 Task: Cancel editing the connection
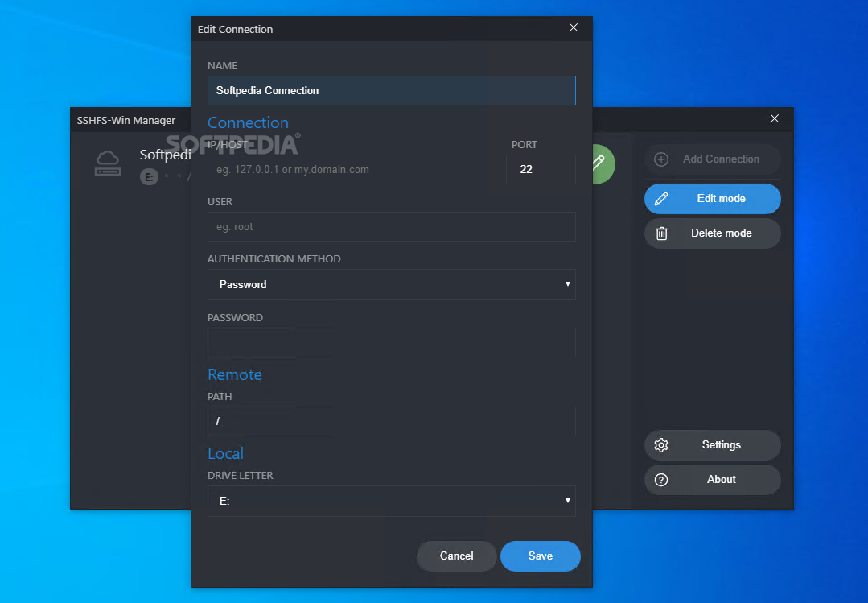[x=456, y=556]
